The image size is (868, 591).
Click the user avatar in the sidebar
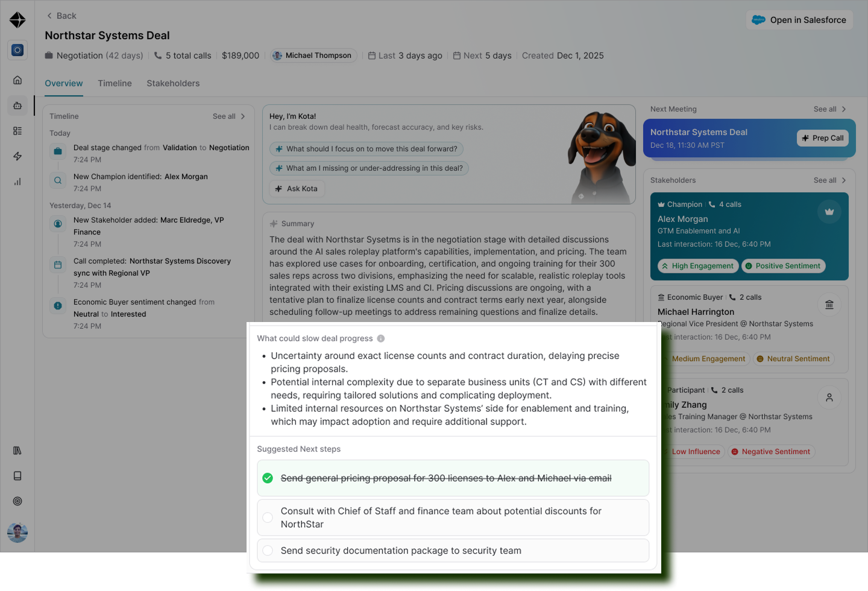17,533
